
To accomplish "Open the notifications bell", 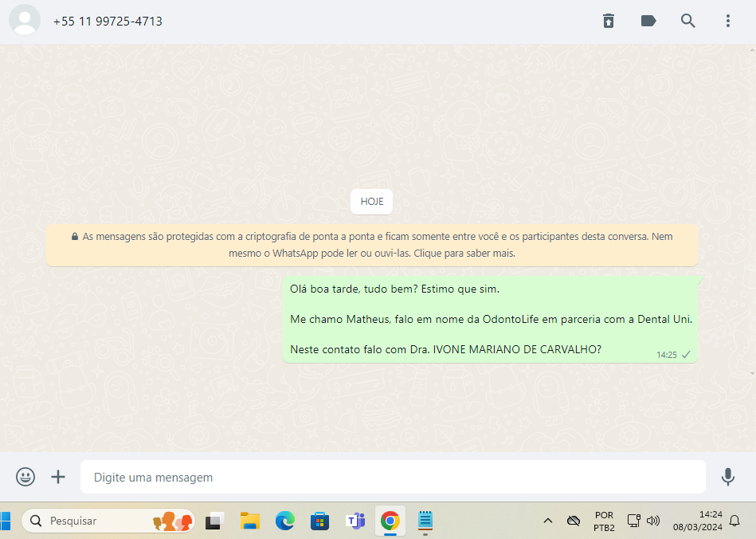I will [734, 521].
